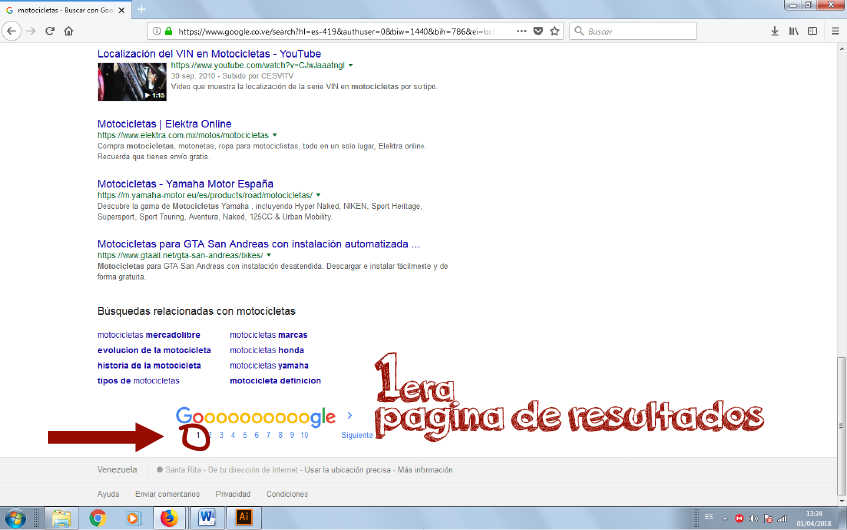Open Privacidad footer link
847x530 pixels.
pyautogui.click(x=233, y=494)
